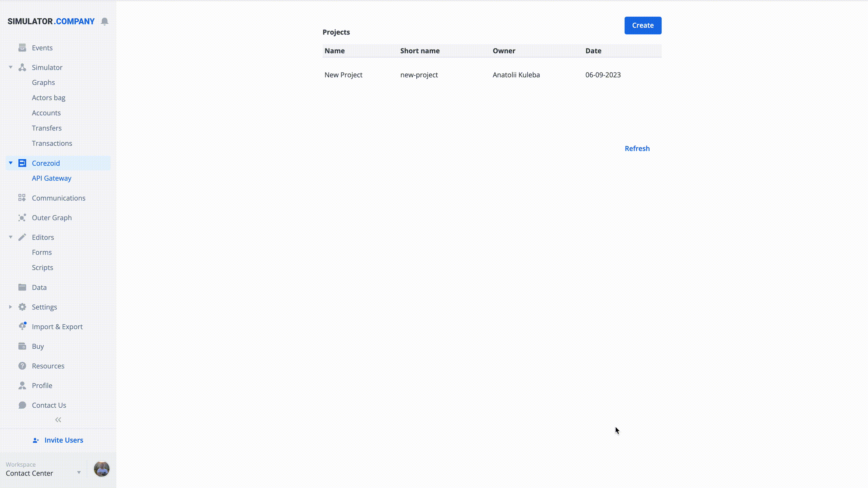The height and width of the screenshot is (488, 868).
Task: Open the Communications icon section
Action: [x=22, y=198]
